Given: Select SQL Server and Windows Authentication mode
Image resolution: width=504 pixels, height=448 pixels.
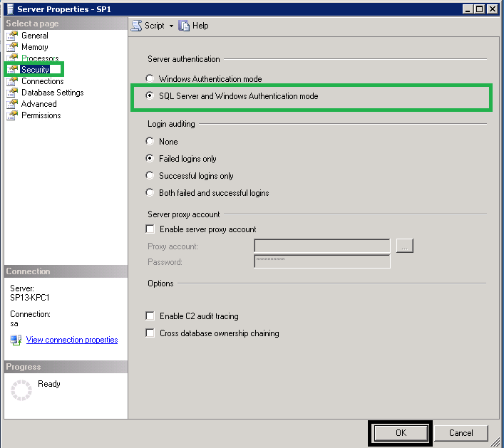Looking at the screenshot, I should pyautogui.click(x=150, y=95).
